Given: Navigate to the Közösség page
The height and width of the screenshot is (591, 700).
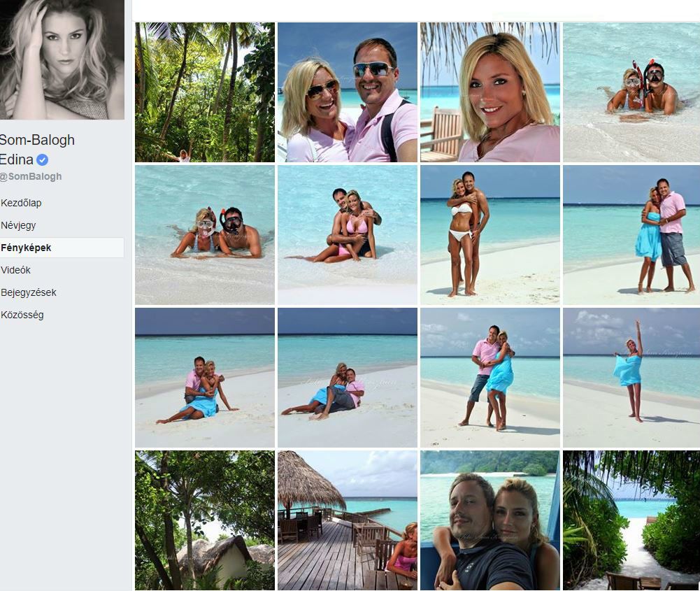Looking at the screenshot, I should 22,315.
